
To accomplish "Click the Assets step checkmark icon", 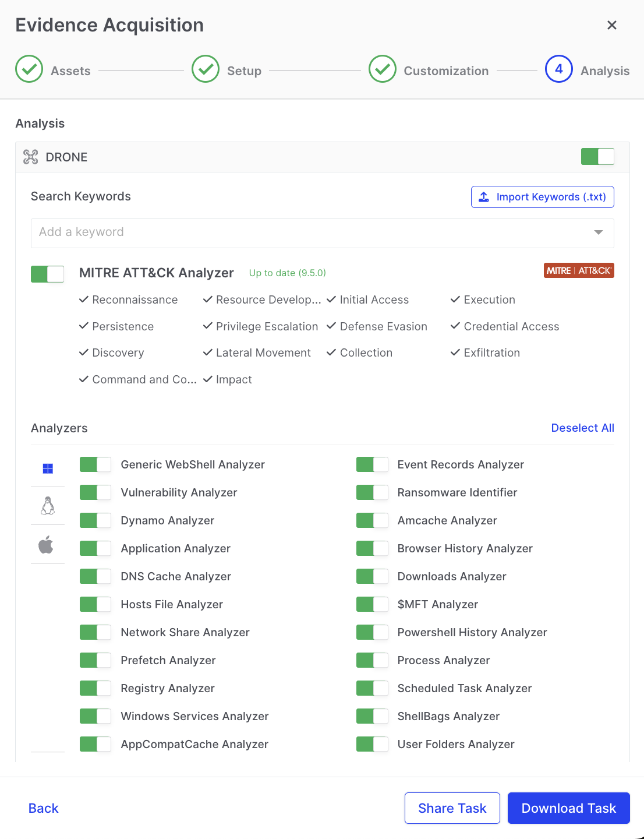I will (x=29, y=69).
